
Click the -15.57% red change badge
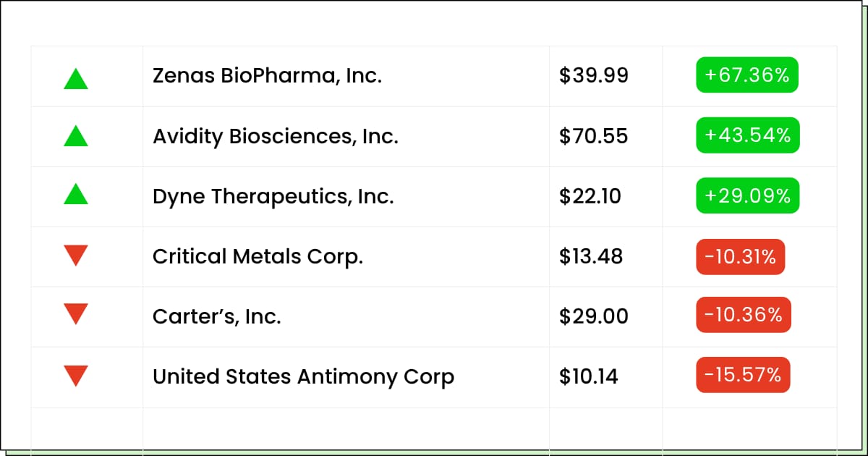click(743, 375)
